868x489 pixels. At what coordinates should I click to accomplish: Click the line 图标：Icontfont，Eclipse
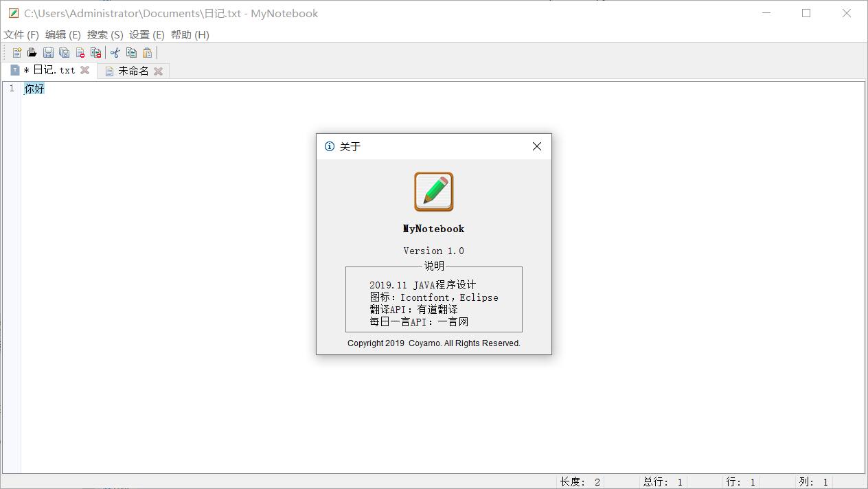coord(434,297)
